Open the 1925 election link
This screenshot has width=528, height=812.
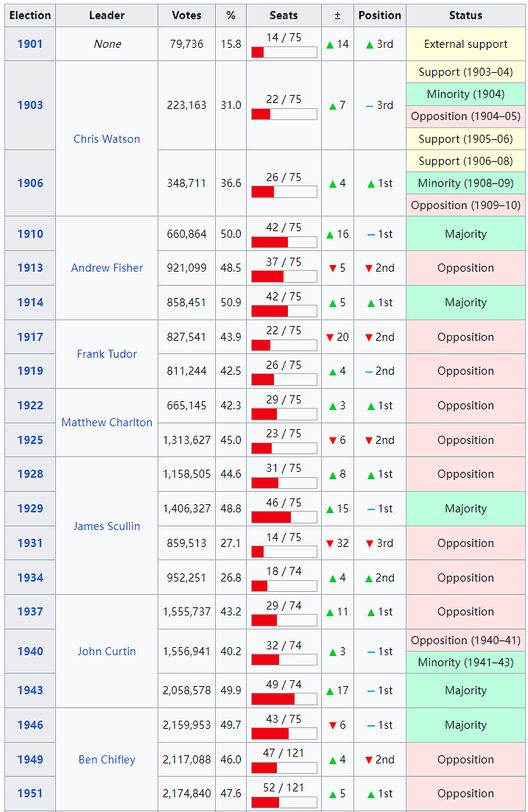coord(30,440)
